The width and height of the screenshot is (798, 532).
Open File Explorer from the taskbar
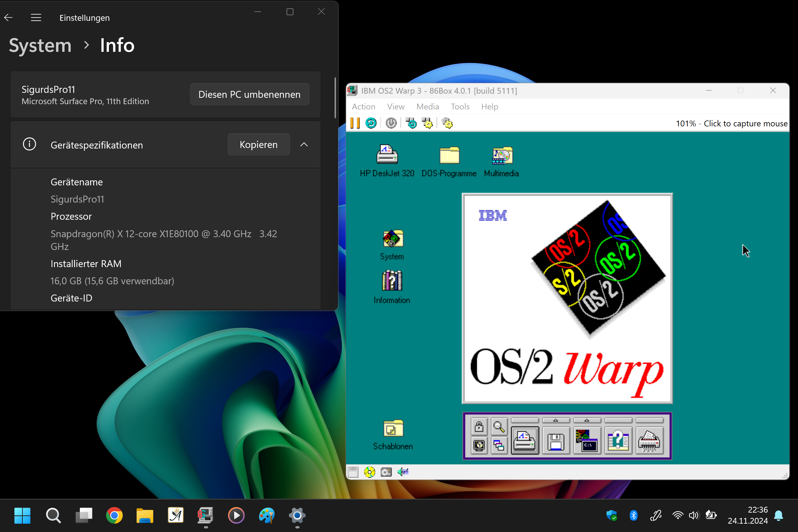(145, 516)
